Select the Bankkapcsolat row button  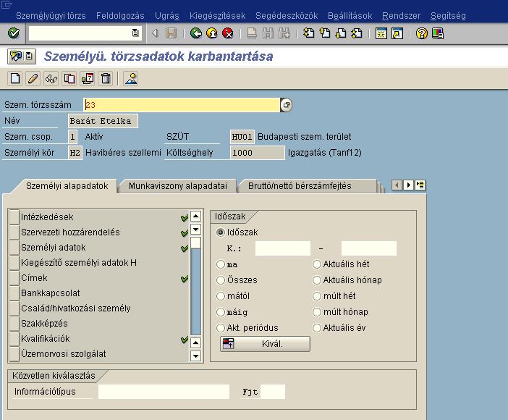(14, 293)
